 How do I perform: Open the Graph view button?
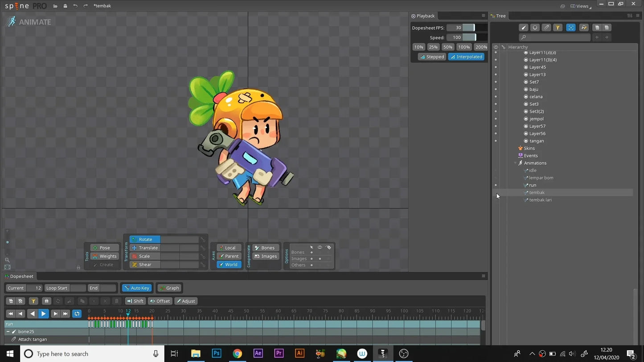pos(169,288)
